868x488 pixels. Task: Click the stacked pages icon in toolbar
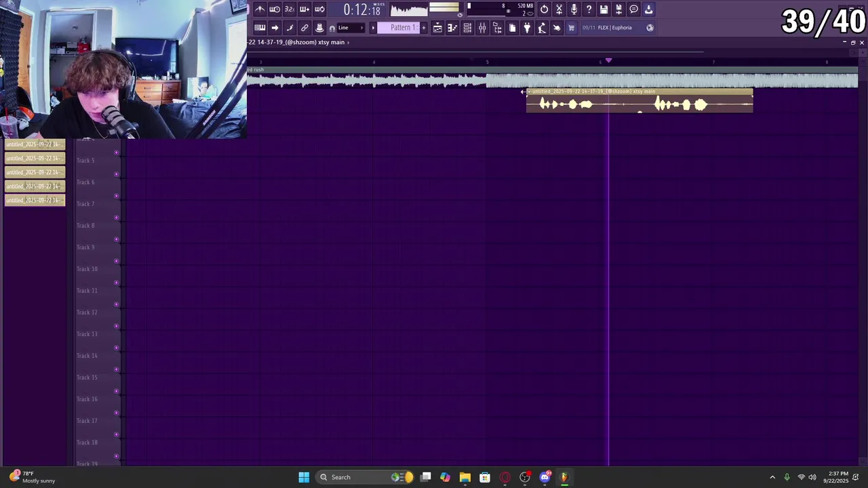point(512,28)
